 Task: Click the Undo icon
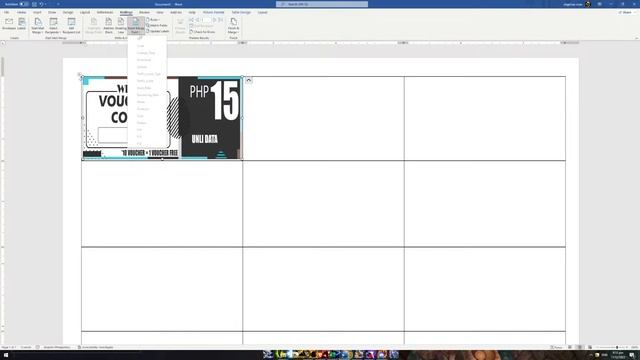(41, 4)
